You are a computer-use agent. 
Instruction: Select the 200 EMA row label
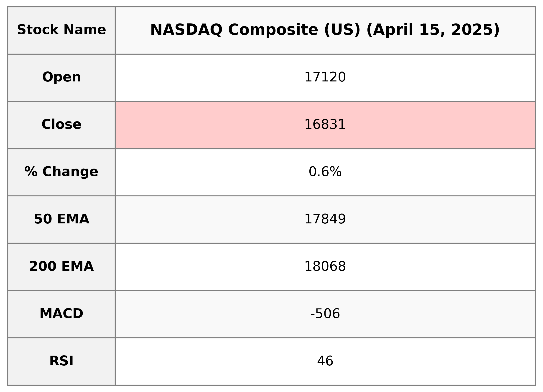click(61, 266)
